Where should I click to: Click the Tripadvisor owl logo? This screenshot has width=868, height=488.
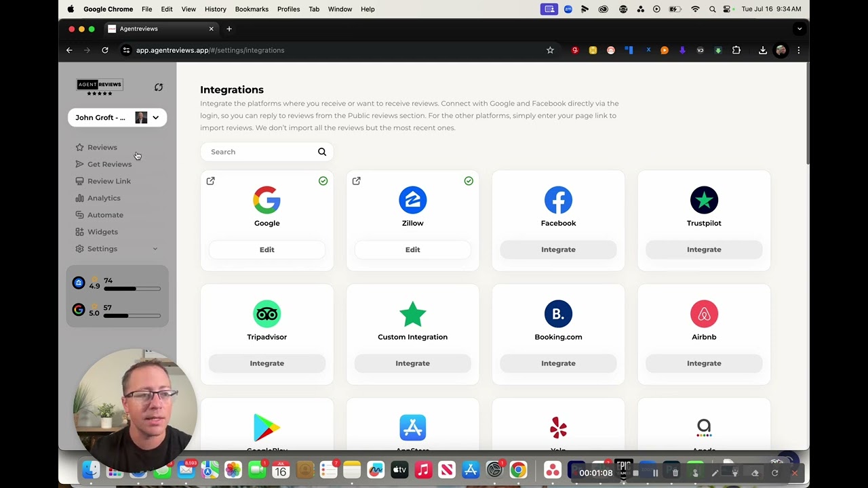pos(267,314)
